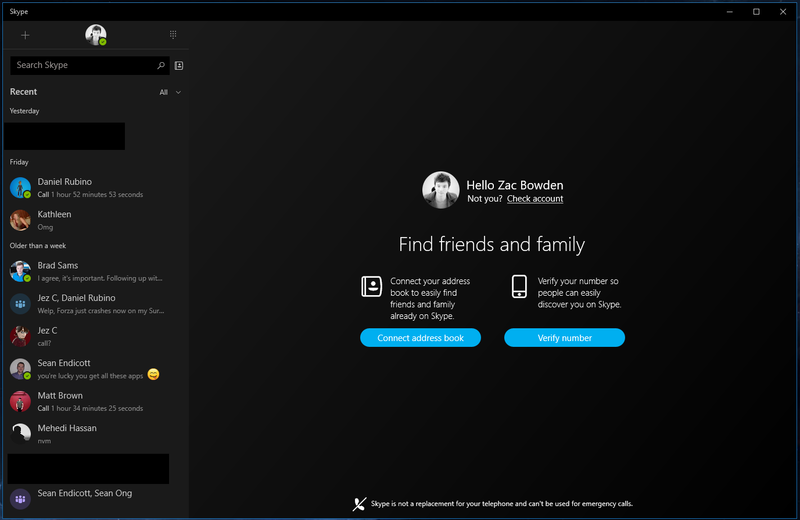Click the 'Call 1 hour 34 minutes 25 seconds' text
Image resolution: width=800 pixels, height=520 pixels.
click(x=90, y=408)
